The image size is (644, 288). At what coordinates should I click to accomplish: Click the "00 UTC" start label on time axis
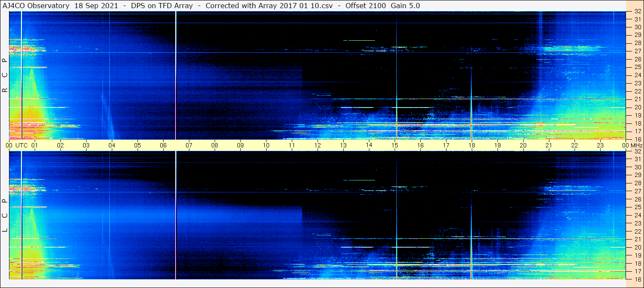coord(17,145)
